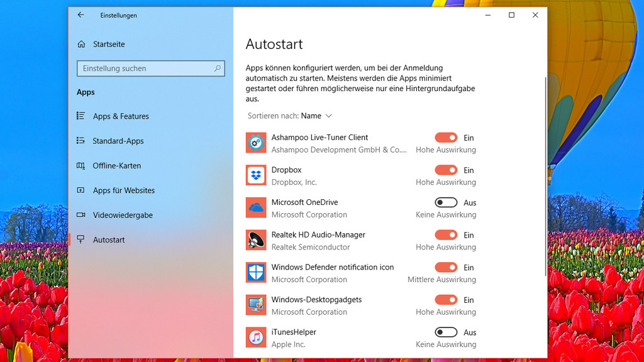Click the Standard-Apps icon
The height and width of the screenshot is (362, 644).
click(x=81, y=141)
